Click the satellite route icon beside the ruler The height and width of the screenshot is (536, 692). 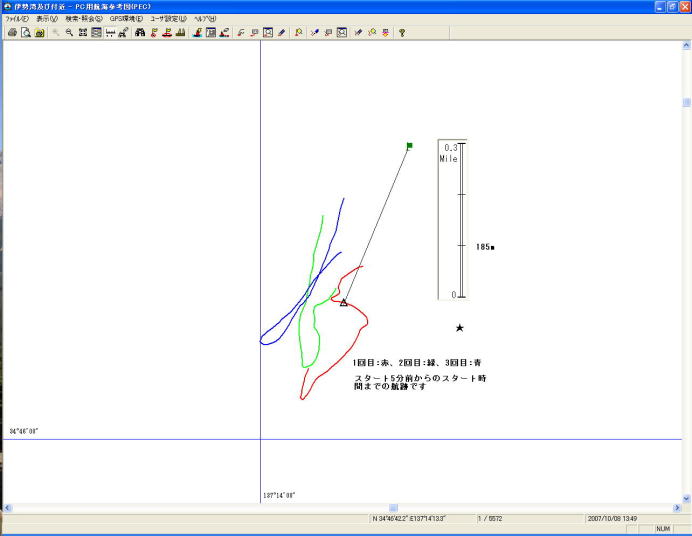point(124,32)
